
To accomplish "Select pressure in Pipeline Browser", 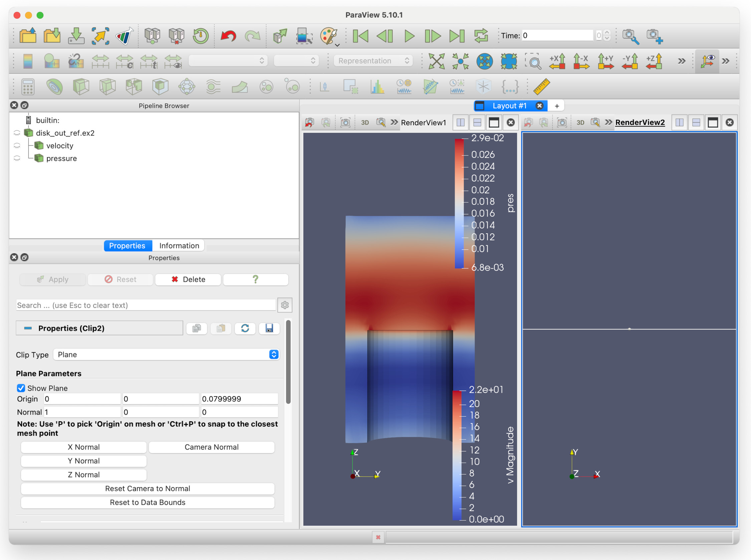I will point(61,158).
